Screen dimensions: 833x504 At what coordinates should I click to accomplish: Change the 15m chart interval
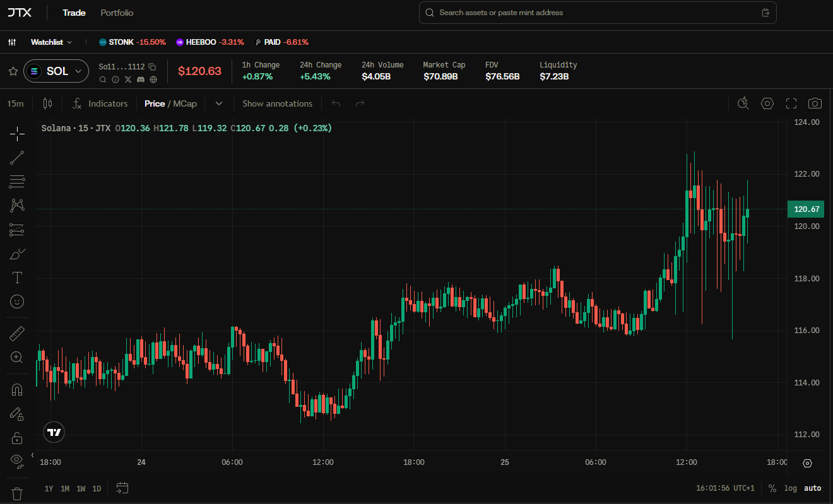[16, 103]
